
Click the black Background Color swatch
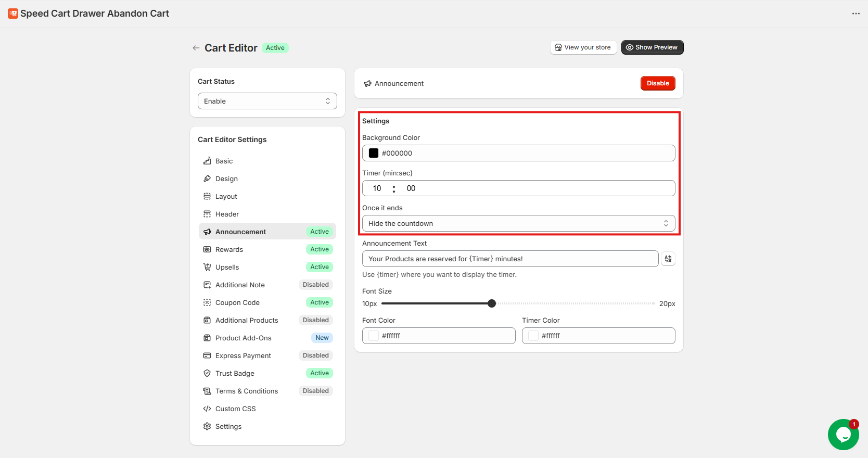pos(374,153)
